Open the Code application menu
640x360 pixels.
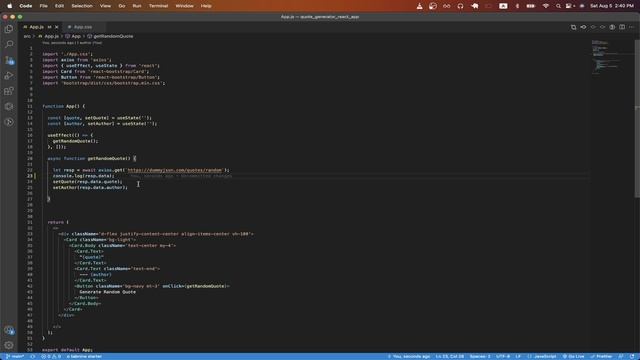[26, 6]
